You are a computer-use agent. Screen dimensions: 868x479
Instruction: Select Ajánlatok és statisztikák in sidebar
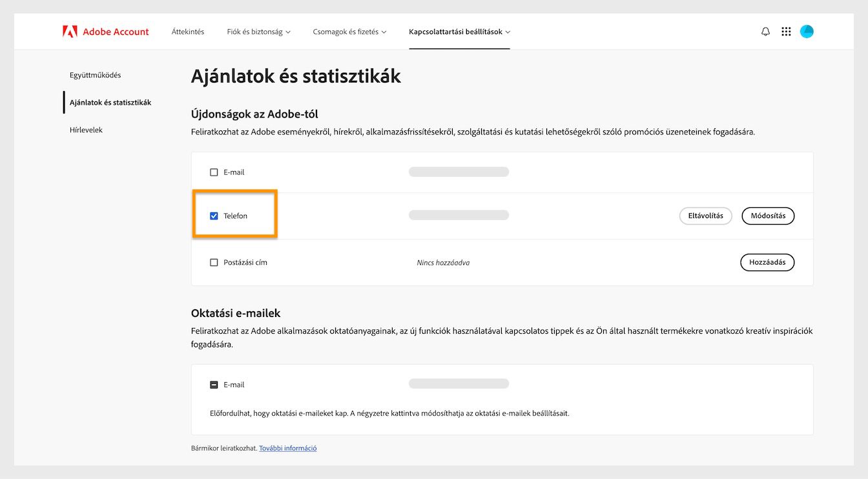110,102
